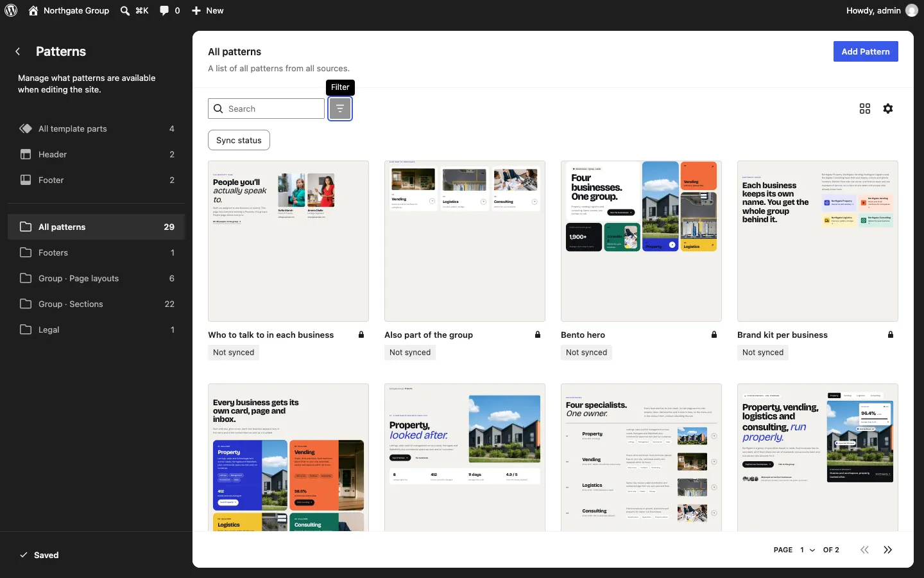This screenshot has width=924, height=578.
Task: Open Also part of the group thumbnail
Action: point(465,241)
